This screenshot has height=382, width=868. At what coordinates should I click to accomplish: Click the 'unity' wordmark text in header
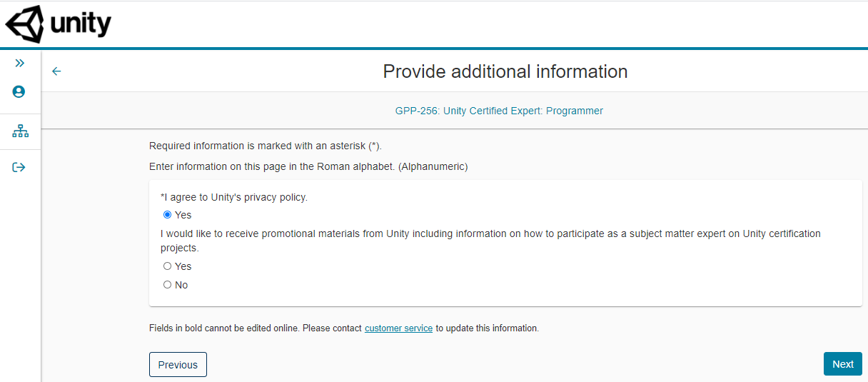click(81, 26)
